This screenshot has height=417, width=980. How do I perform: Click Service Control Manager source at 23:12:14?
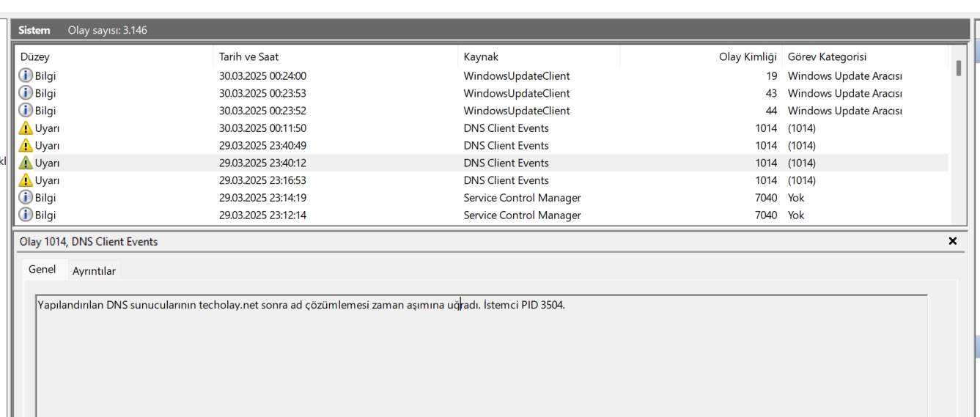pos(522,215)
